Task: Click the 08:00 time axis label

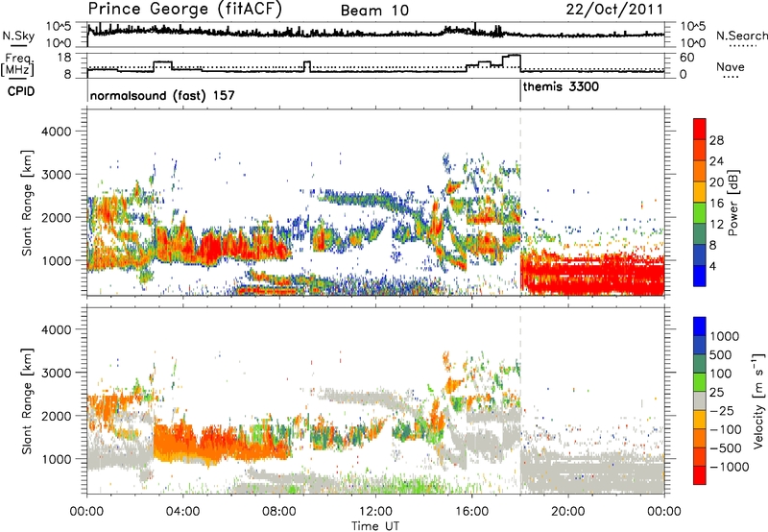Action: [x=279, y=512]
